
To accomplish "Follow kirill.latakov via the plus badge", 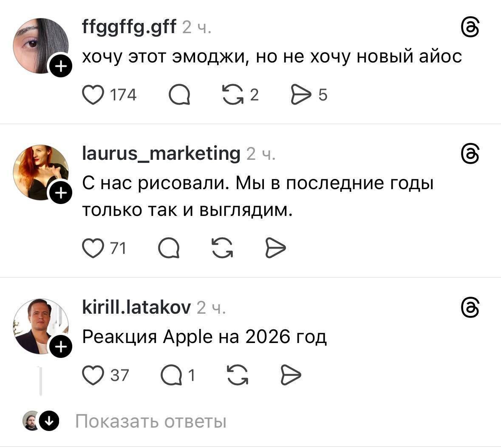I will tap(62, 346).
